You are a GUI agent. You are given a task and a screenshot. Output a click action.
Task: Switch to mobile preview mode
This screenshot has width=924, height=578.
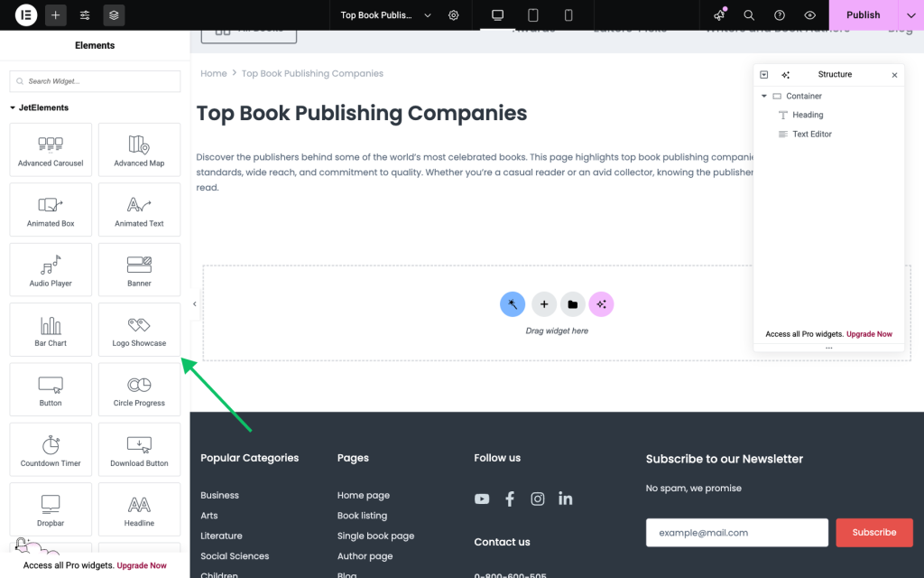coord(568,14)
